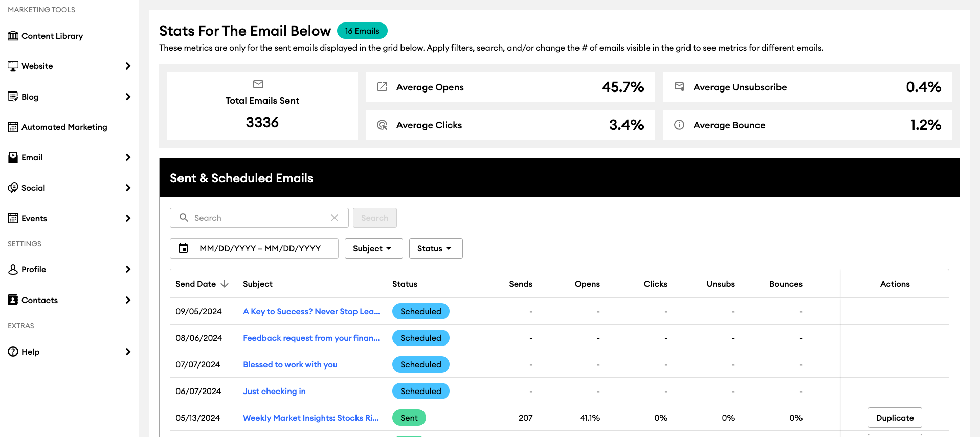
Task: Open the Subject filter dropdown
Action: [373, 248]
